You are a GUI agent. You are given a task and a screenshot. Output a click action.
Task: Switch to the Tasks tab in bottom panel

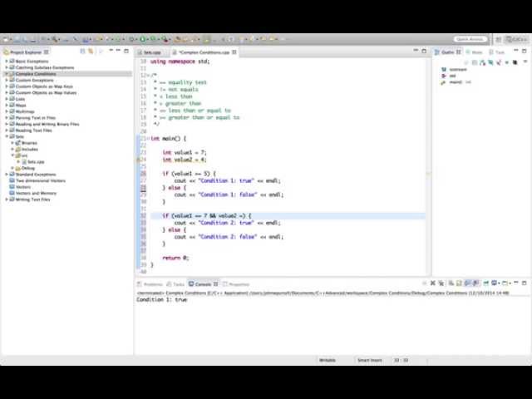(175, 284)
